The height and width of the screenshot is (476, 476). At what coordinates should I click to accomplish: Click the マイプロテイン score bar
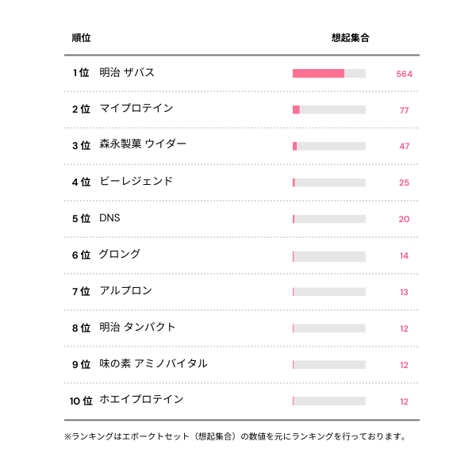coord(328,110)
